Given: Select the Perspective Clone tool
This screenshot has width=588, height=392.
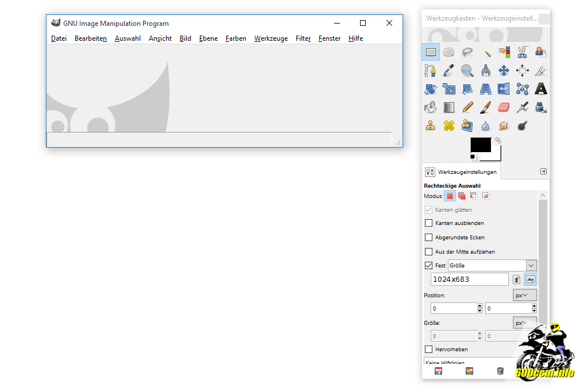Looking at the screenshot, I should pyautogui.click(x=467, y=126).
